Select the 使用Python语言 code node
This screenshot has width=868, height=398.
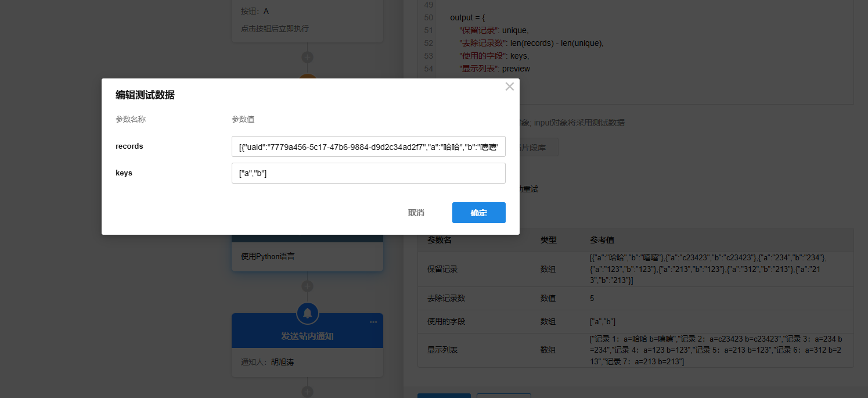307,256
